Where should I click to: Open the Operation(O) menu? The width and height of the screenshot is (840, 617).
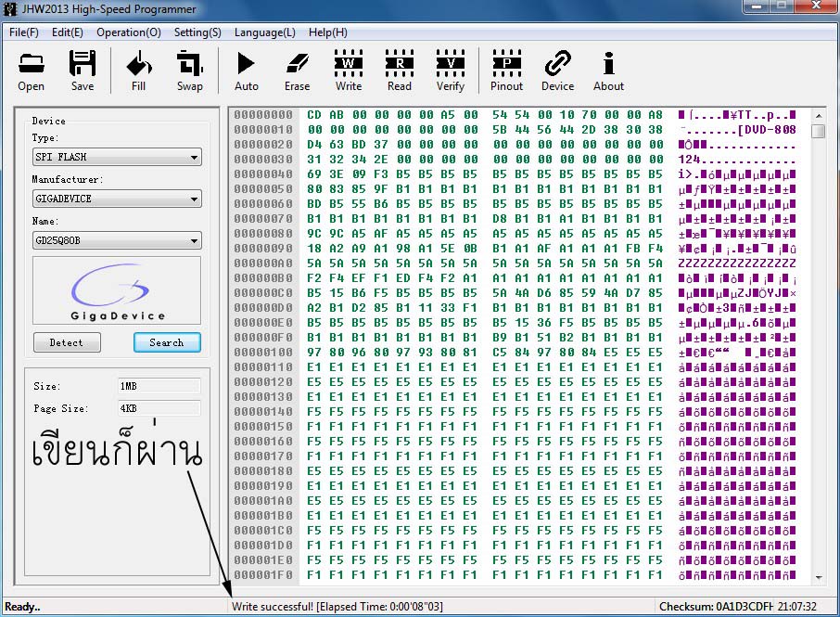[x=129, y=32]
